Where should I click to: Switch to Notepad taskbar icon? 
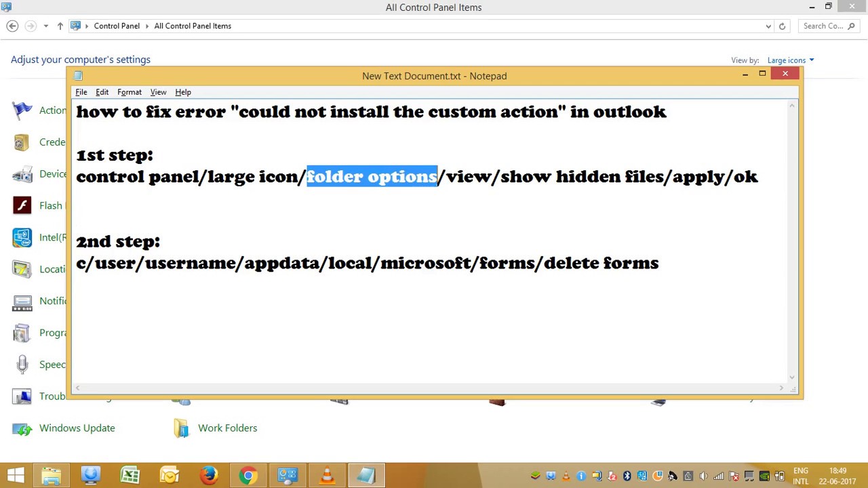click(x=366, y=476)
